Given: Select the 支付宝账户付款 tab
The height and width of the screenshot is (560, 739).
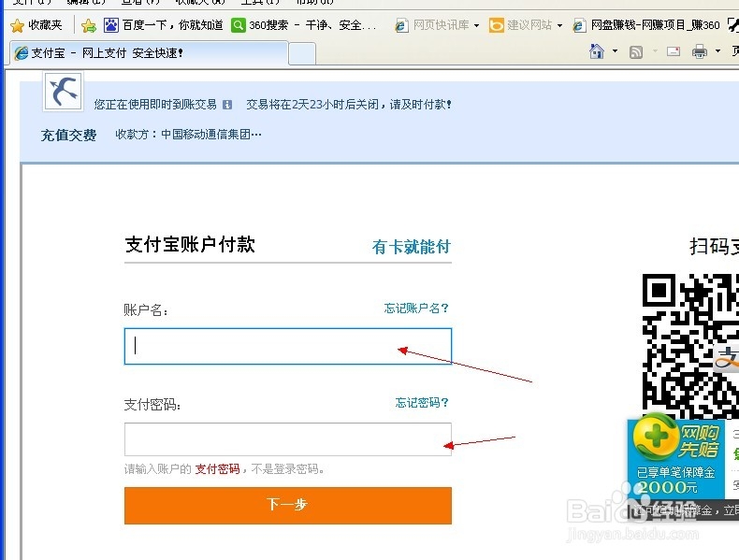Looking at the screenshot, I should tap(190, 244).
